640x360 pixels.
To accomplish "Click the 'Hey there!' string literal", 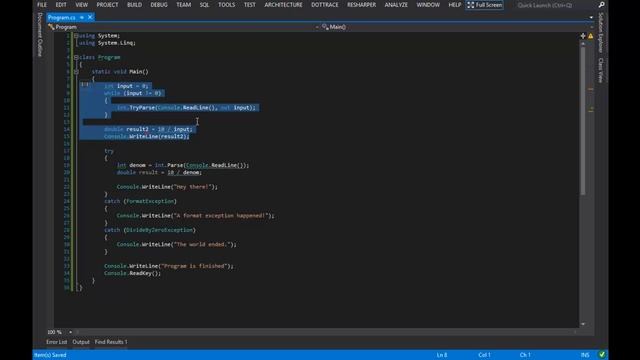I will pos(192,187).
